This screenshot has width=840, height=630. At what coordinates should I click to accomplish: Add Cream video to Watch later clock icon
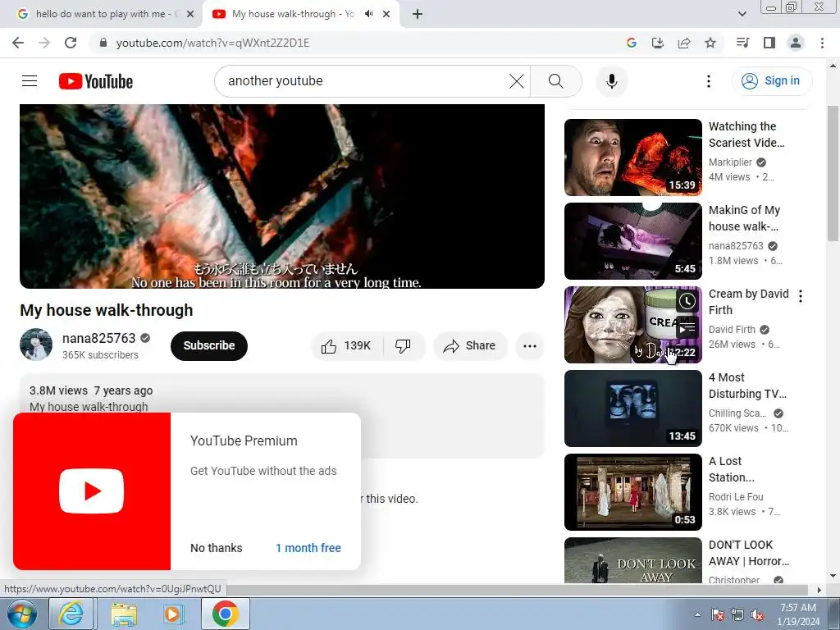click(687, 302)
